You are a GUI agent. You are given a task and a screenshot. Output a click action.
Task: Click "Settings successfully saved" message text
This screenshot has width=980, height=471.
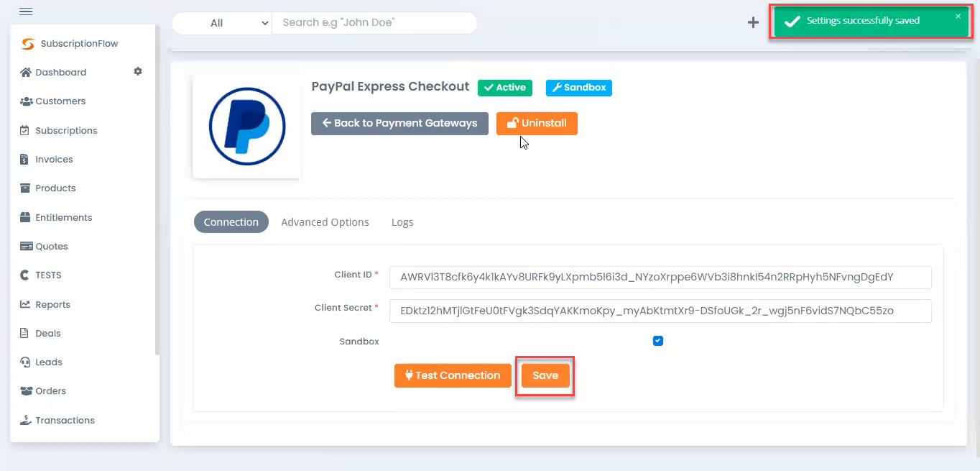[863, 21]
